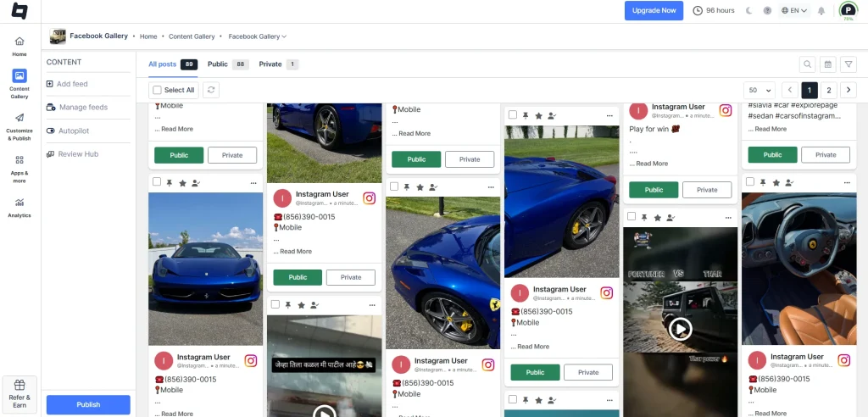Pin the front-view blue Ferrari post
The height and width of the screenshot is (417, 868).
click(170, 183)
